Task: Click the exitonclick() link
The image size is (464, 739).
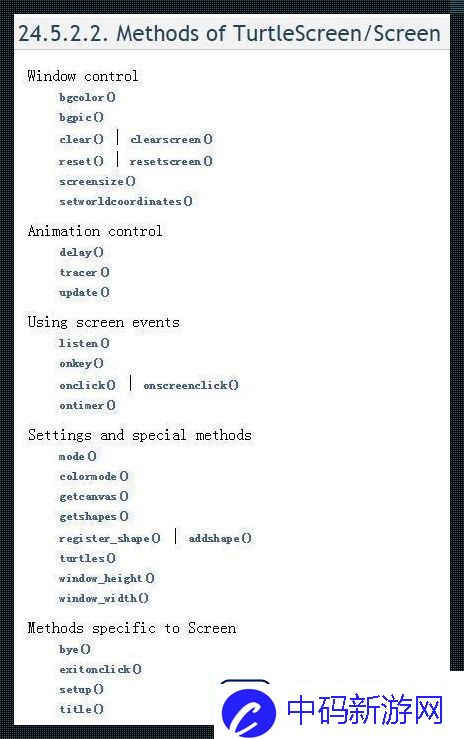Action: click(100, 669)
